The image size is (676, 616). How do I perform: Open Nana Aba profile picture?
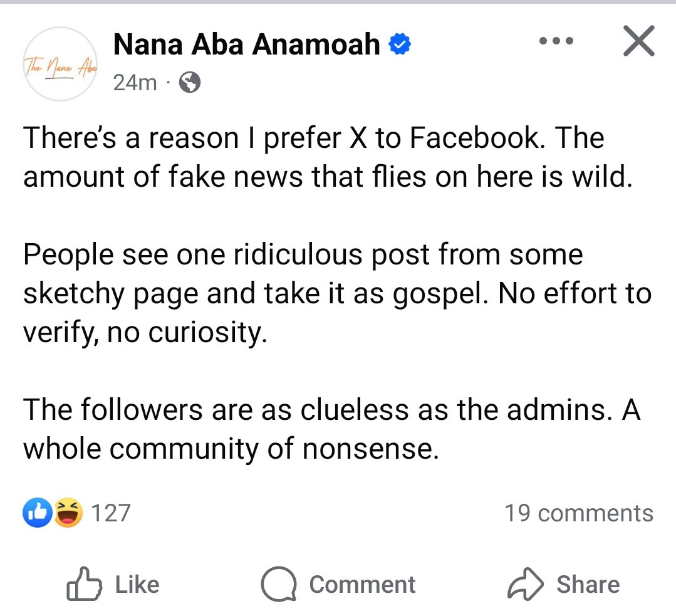pos(60,64)
